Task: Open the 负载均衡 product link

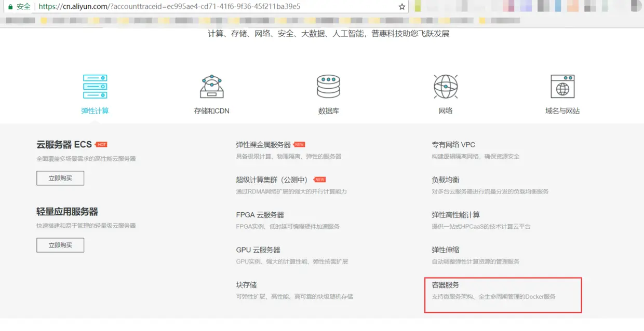Action: point(446,180)
